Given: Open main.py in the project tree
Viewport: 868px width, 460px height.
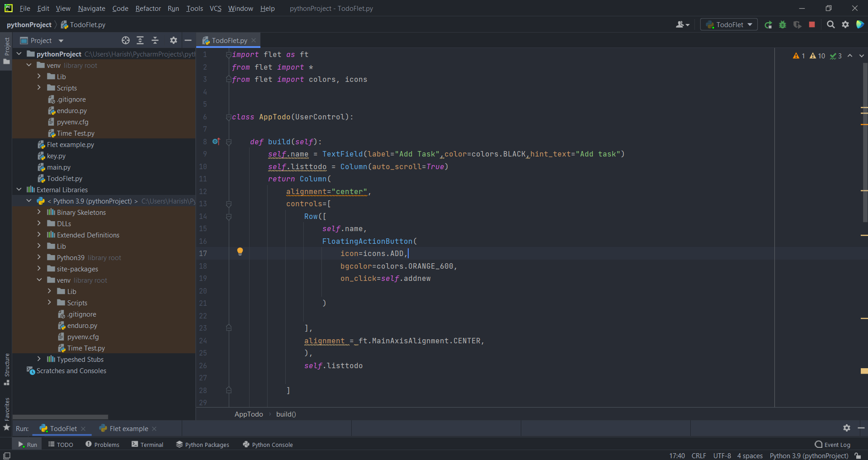Looking at the screenshot, I should click(x=58, y=167).
